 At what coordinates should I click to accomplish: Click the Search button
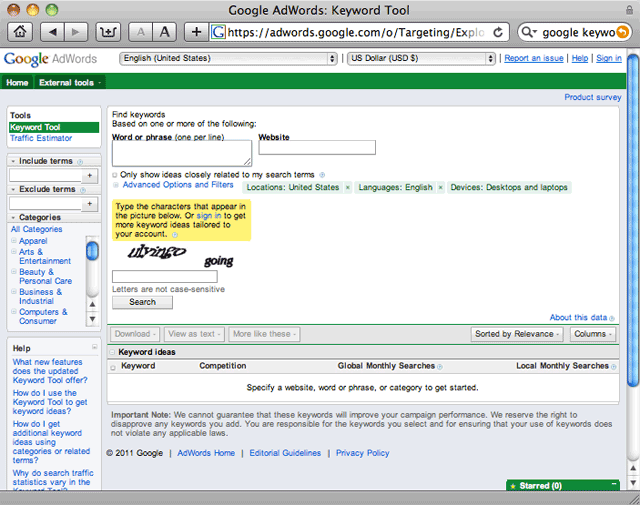(142, 302)
